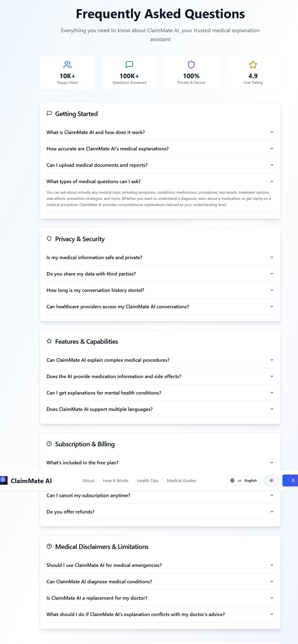This screenshot has width=298, height=644.
Task: Open the Health Tips page
Action: 147,480
